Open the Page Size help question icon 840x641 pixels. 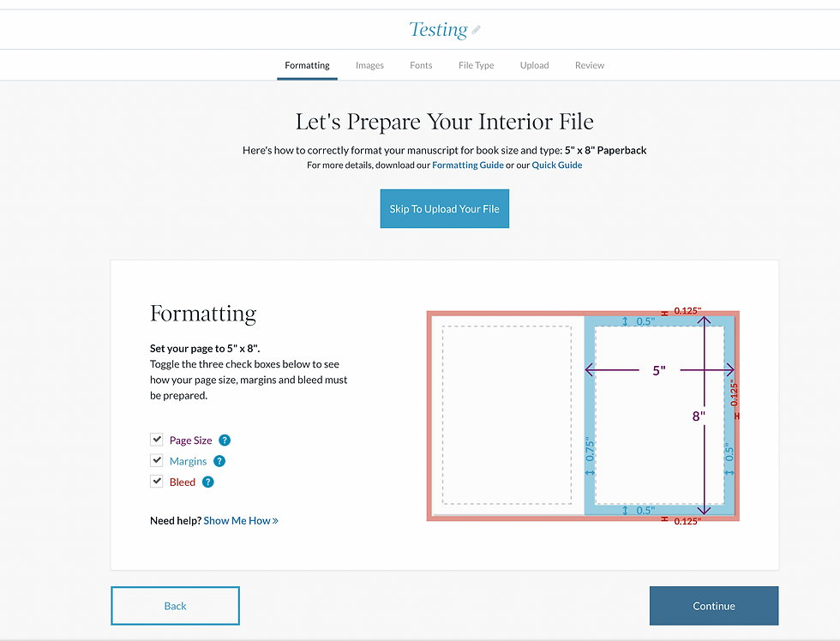(225, 440)
